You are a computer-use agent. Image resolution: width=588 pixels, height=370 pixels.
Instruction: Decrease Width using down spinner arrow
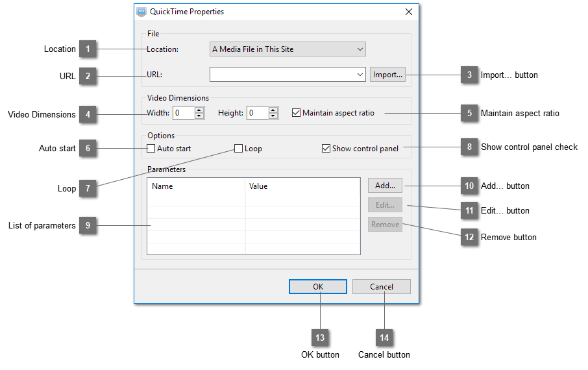[x=199, y=116]
